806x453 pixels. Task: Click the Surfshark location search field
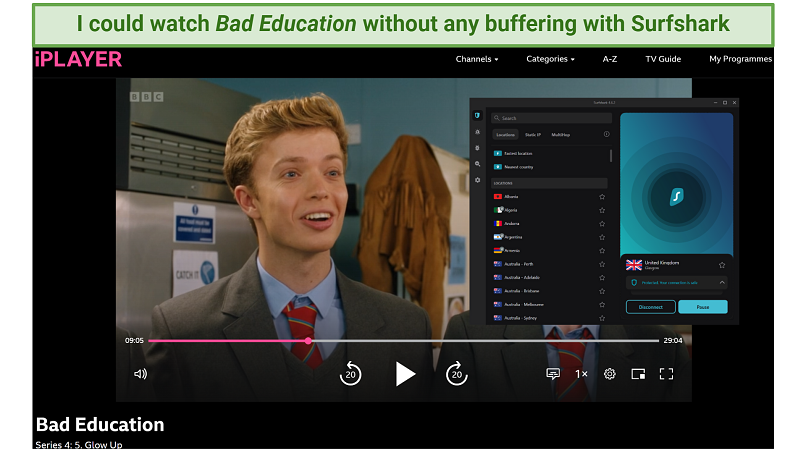(x=551, y=118)
